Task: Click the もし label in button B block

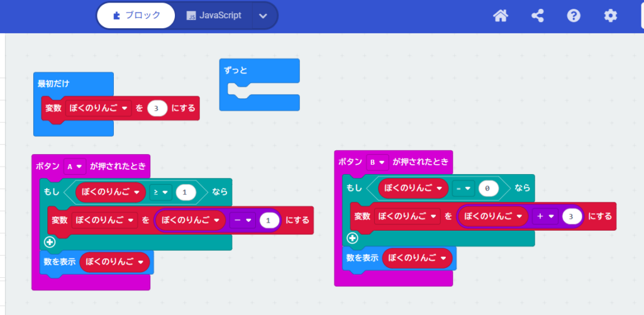Action: click(354, 188)
